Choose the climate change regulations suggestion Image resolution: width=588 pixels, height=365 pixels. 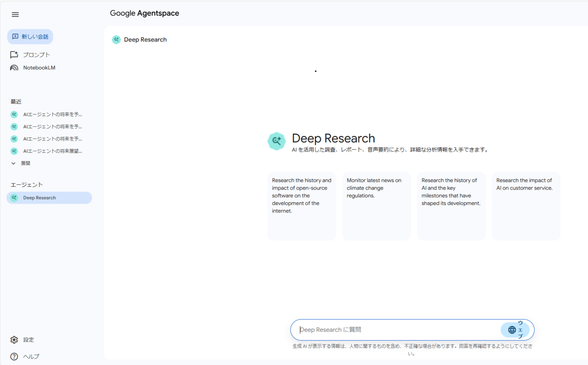pyautogui.click(x=376, y=205)
